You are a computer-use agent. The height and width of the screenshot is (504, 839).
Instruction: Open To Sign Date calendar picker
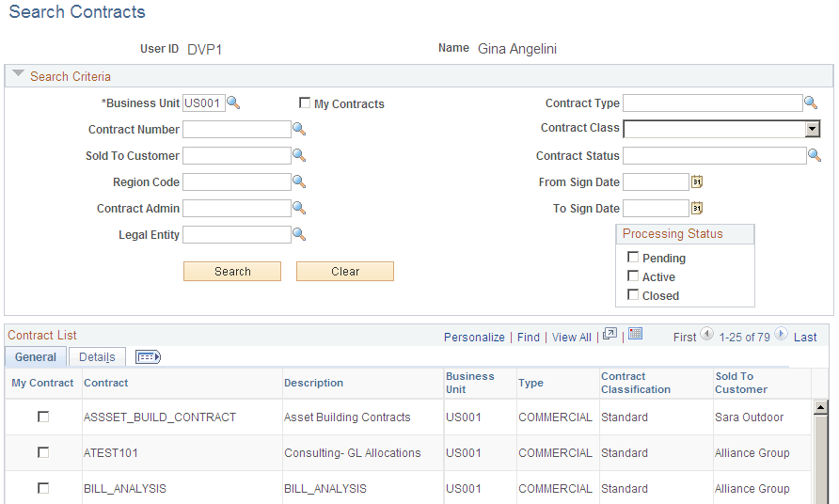(x=697, y=208)
